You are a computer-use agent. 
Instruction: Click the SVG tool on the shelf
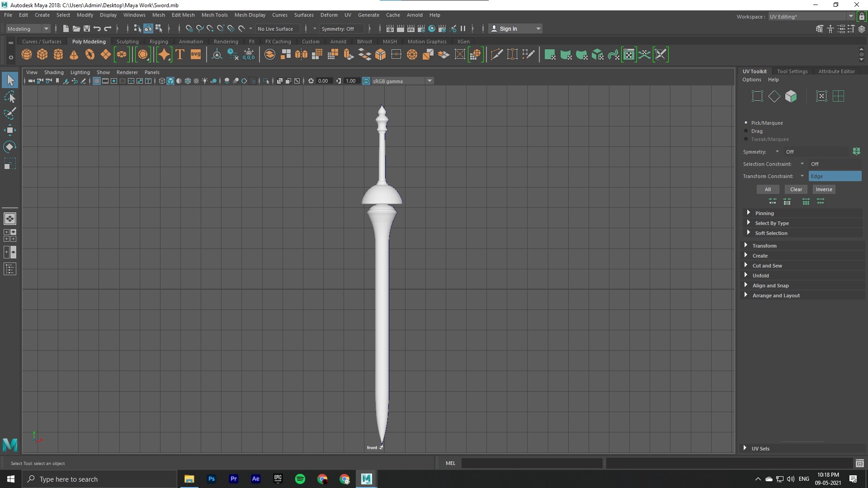point(195,54)
